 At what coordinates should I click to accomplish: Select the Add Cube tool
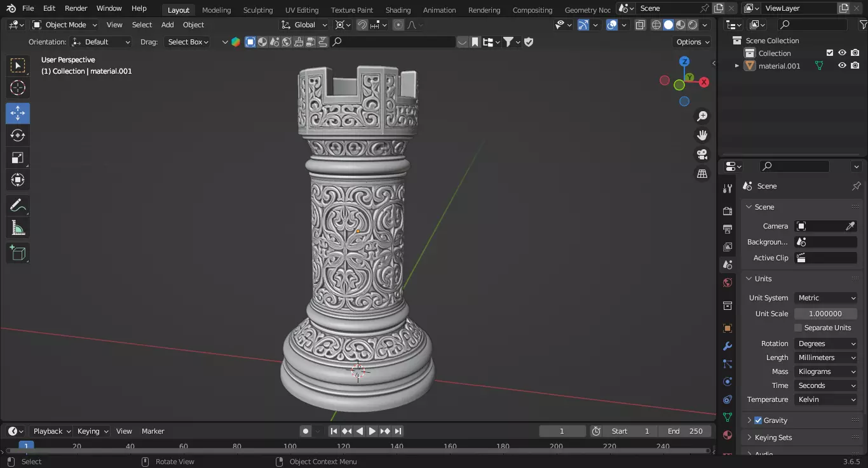point(18,253)
